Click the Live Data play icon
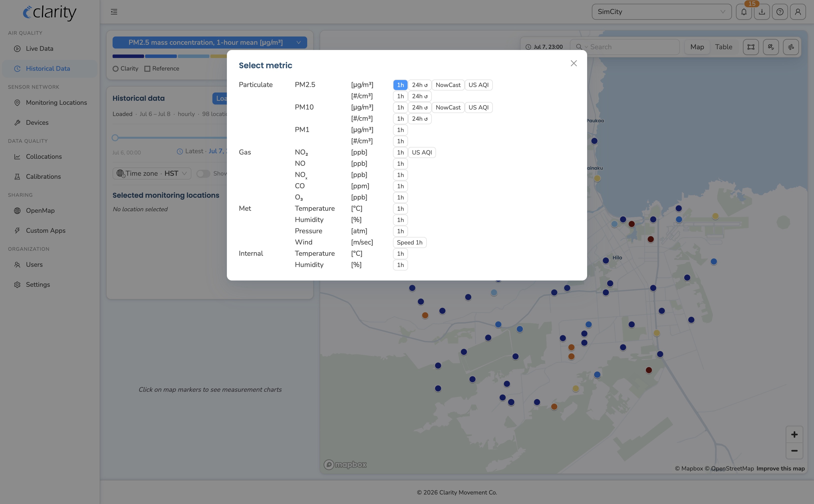The width and height of the screenshot is (814, 504). (17, 49)
